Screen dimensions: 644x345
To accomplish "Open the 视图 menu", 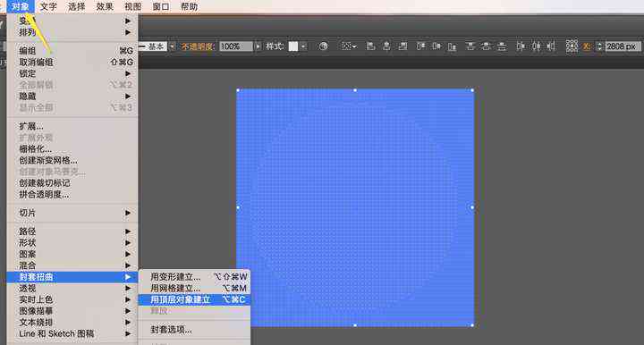I will pyautogui.click(x=132, y=6).
